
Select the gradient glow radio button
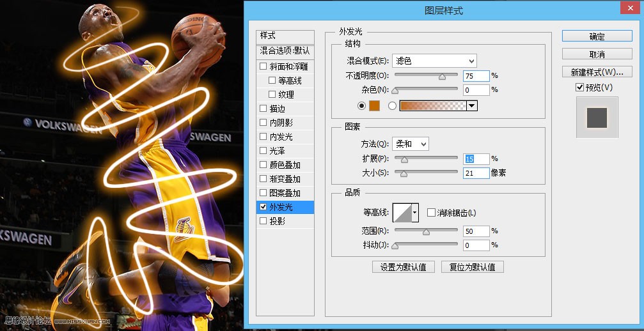(392, 106)
